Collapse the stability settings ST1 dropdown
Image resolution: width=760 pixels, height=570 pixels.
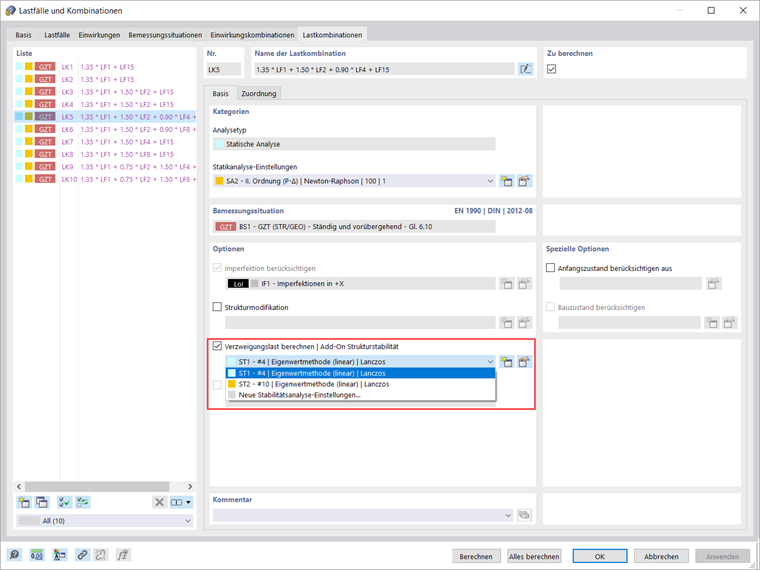coord(490,362)
